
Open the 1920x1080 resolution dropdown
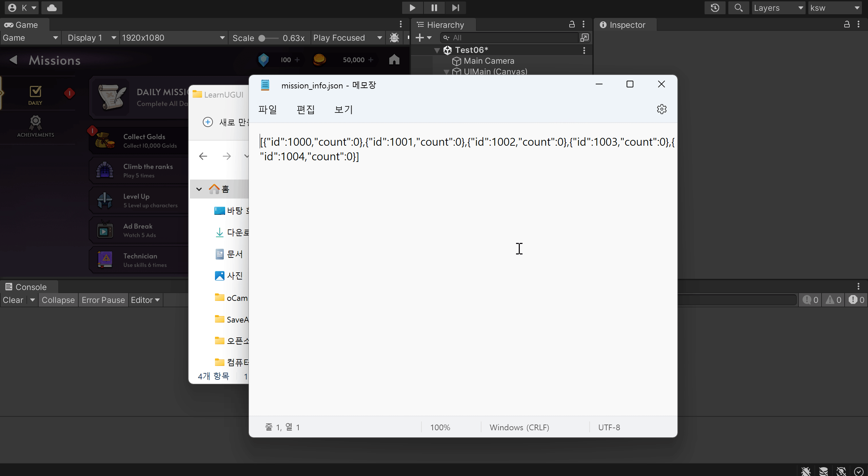tap(173, 38)
